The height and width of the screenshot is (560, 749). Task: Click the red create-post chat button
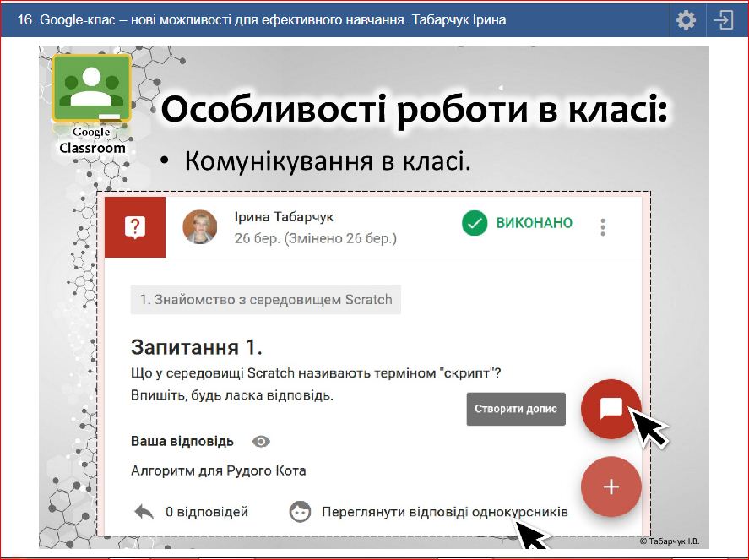click(x=611, y=409)
